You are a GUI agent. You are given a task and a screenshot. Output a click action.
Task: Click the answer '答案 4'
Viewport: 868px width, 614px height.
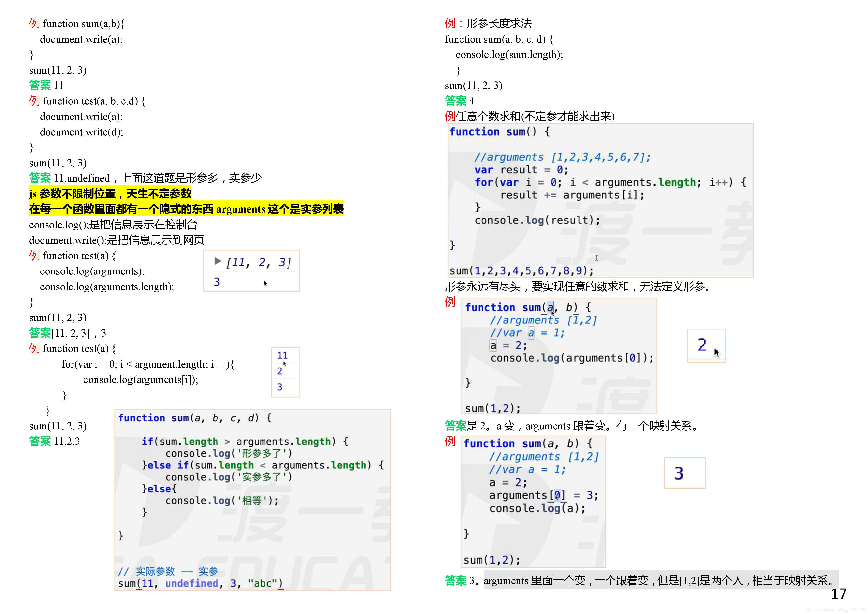click(x=459, y=101)
